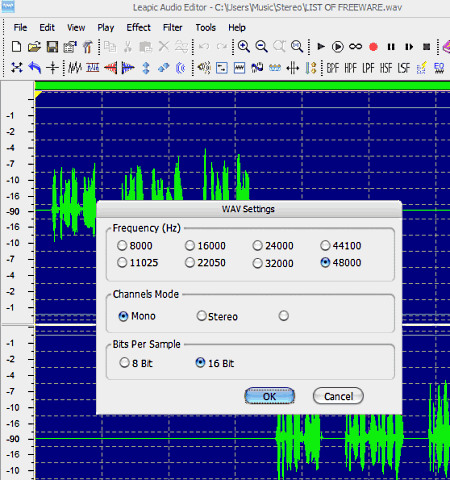The width and height of the screenshot is (450, 480).
Task: Click the Play triangle button
Action: tap(321, 46)
